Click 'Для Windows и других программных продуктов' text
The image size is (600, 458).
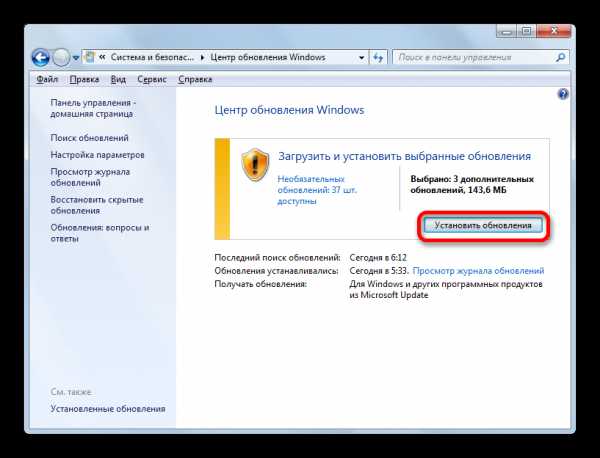tap(446, 284)
